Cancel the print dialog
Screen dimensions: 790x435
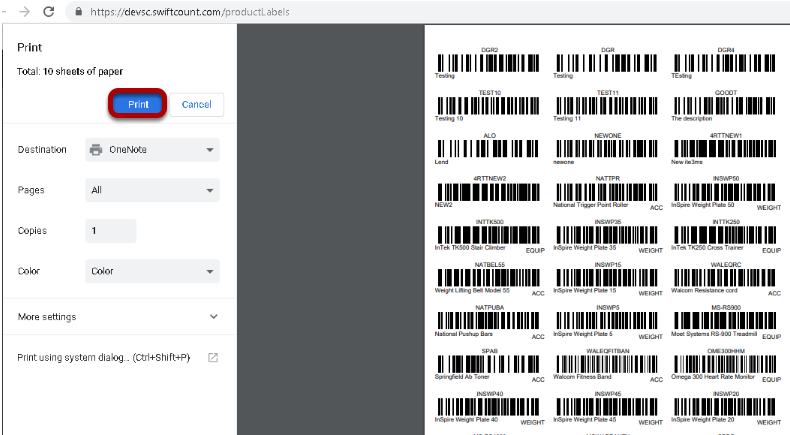click(x=196, y=104)
